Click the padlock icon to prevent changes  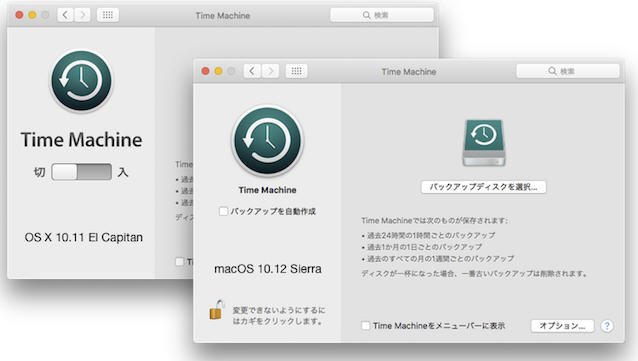216,310
